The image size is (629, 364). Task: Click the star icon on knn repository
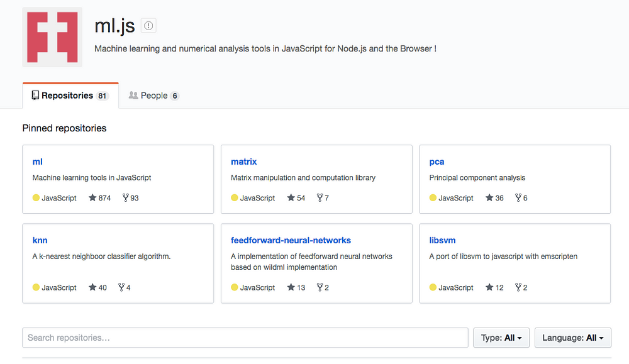tap(92, 287)
